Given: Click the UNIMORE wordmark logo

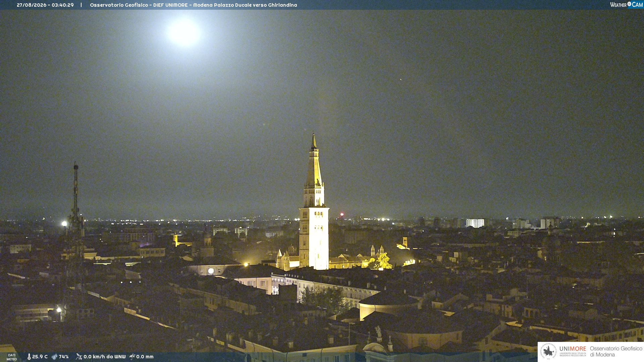Looking at the screenshot, I should coord(573,351).
